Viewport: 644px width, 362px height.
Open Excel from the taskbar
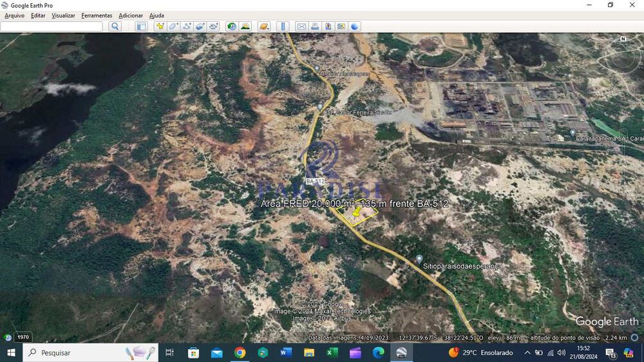(332, 352)
